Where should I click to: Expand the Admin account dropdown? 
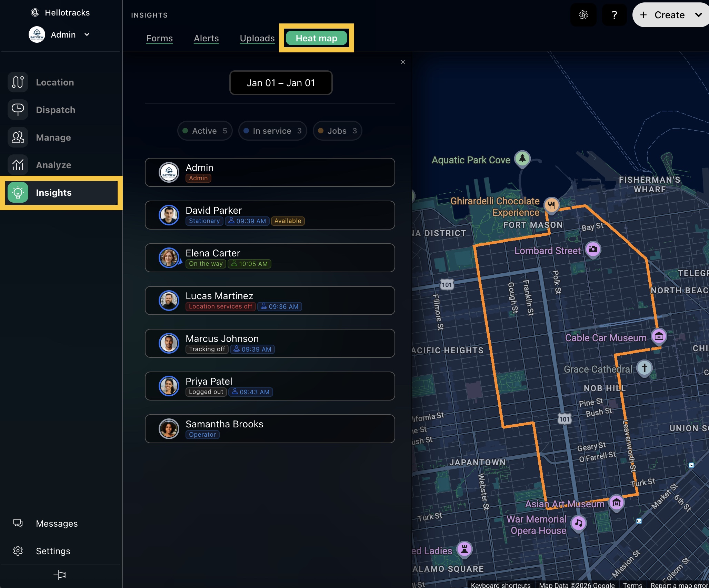tap(87, 35)
